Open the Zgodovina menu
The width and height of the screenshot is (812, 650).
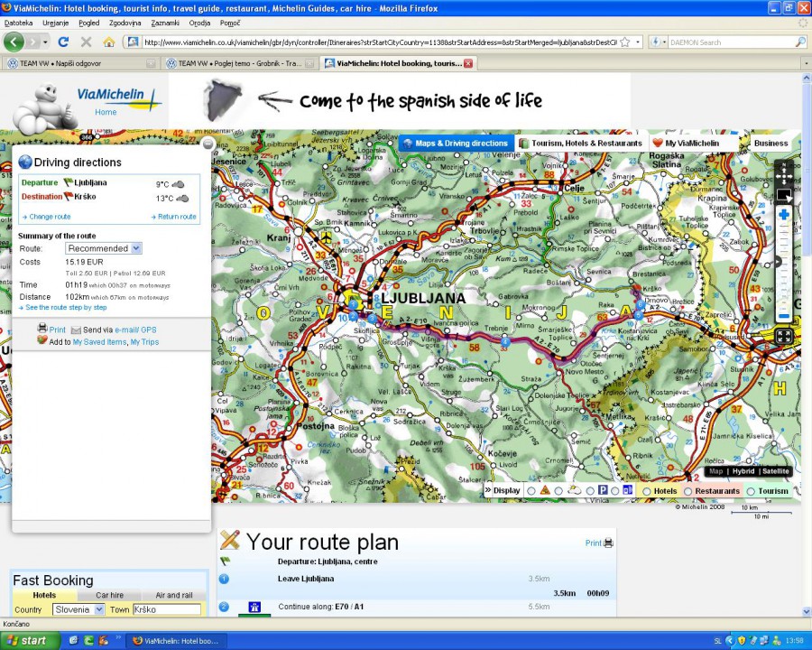tap(125, 23)
